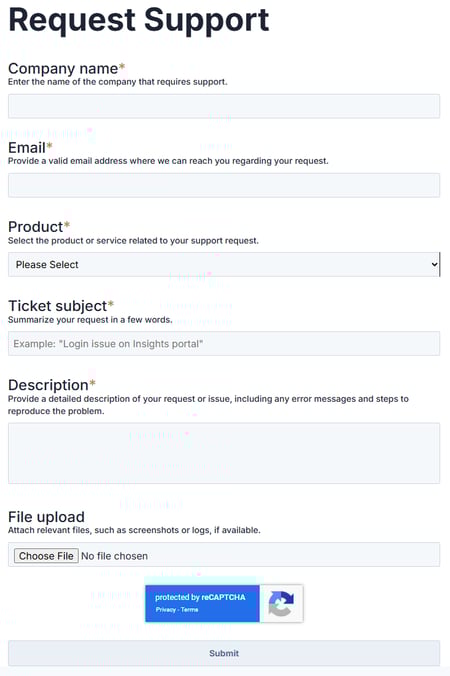This screenshot has height=676, width=450.
Task: Click the Request Support page heading
Action: pyautogui.click(x=139, y=20)
